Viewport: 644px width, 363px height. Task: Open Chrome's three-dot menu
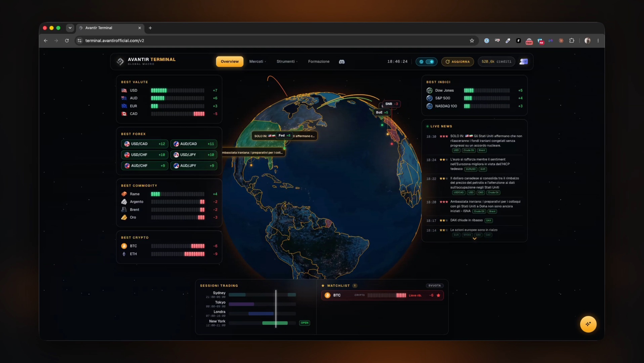click(598, 40)
